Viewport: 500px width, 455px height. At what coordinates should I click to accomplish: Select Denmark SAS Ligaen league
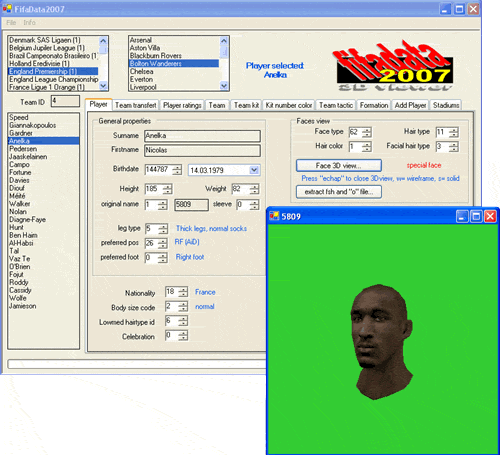point(45,40)
